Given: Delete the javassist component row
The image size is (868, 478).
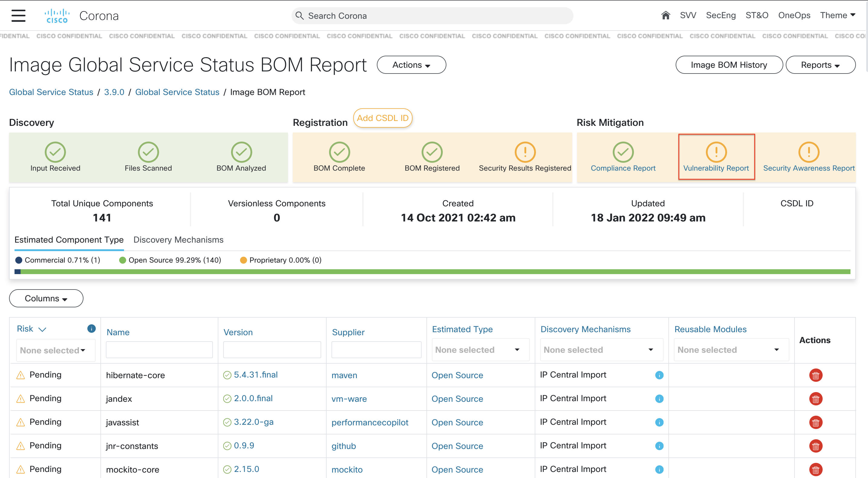Looking at the screenshot, I should click(815, 422).
